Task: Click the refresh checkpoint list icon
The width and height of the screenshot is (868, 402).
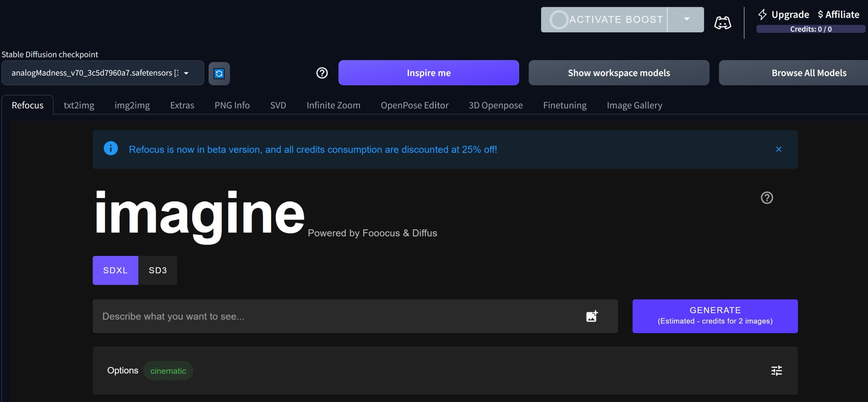Action: coord(219,73)
